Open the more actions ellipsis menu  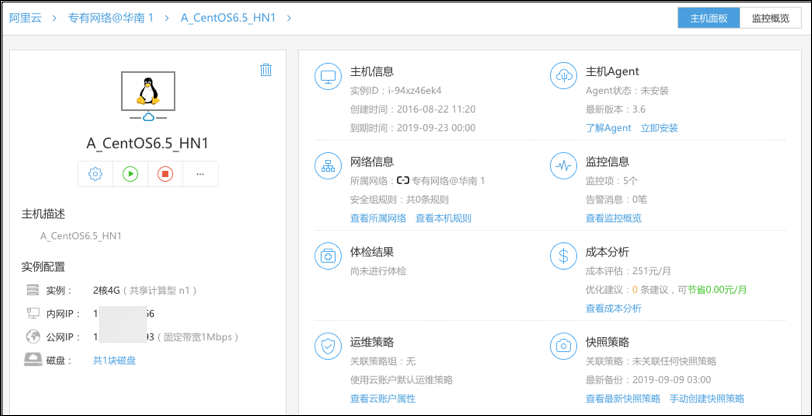pos(200,174)
